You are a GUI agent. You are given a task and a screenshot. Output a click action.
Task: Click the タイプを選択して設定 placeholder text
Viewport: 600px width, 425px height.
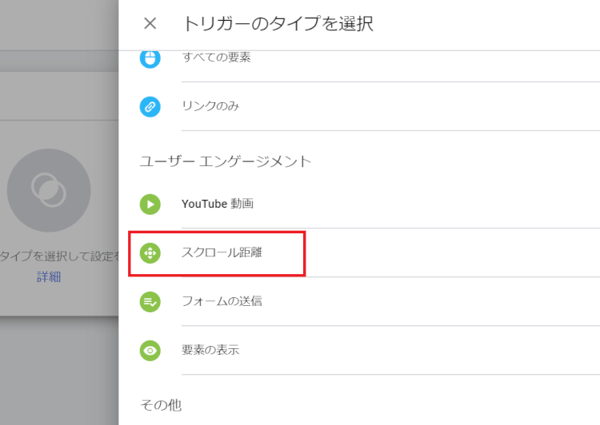[x=59, y=256]
